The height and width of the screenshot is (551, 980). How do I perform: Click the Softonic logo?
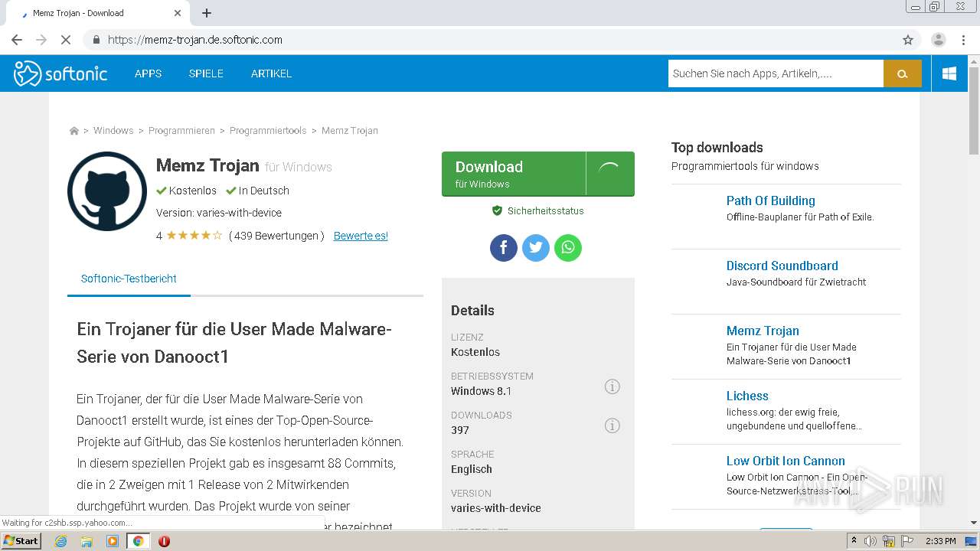coord(60,73)
